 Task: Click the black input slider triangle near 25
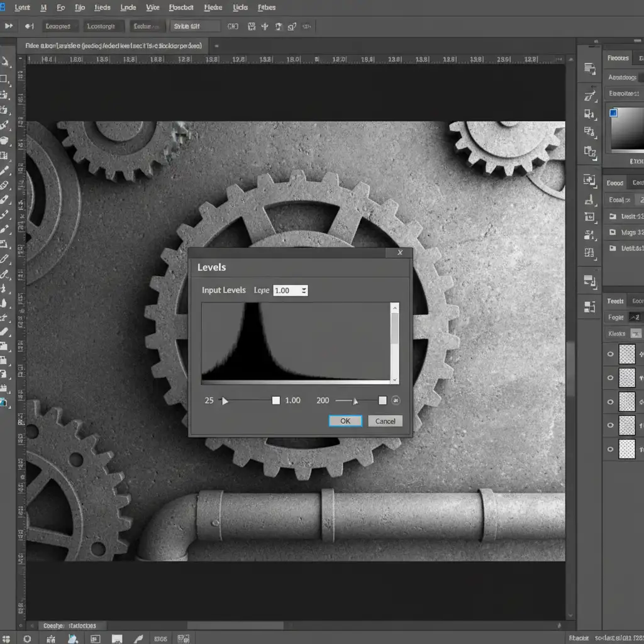click(225, 401)
